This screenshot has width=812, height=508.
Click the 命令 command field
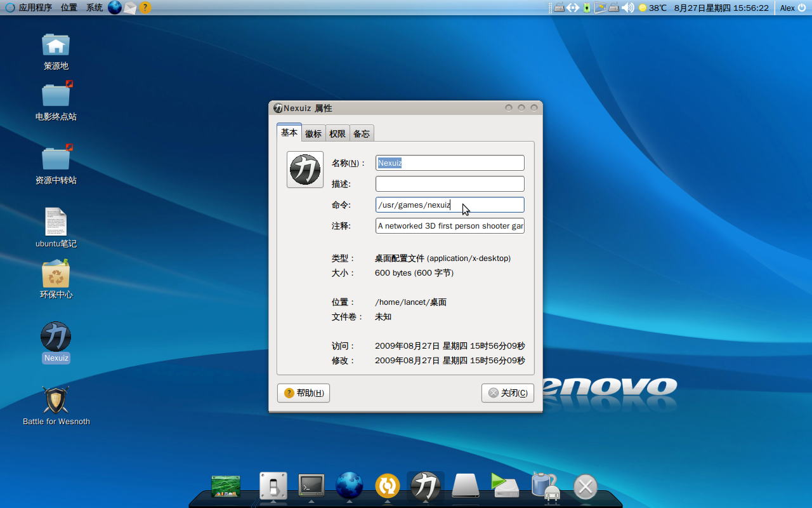click(x=450, y=204)
